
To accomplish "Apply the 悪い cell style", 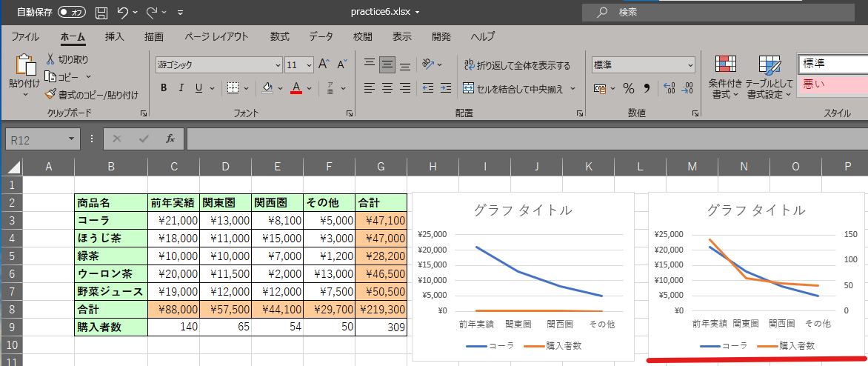I will [x=832, y=84].
